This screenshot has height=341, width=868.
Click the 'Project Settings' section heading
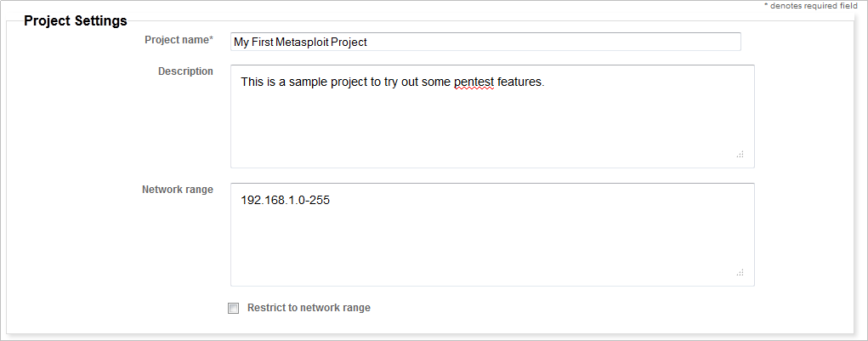click(76, 20)
